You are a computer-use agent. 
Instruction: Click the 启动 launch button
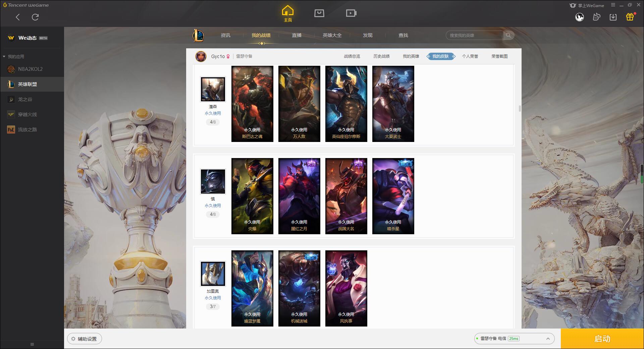602,339
